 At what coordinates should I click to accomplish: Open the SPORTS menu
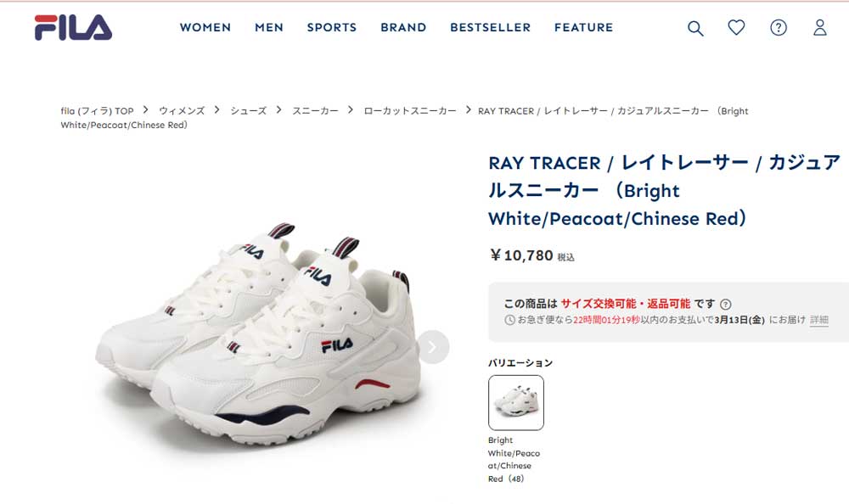pyautogui.click(x=331, y=28)
